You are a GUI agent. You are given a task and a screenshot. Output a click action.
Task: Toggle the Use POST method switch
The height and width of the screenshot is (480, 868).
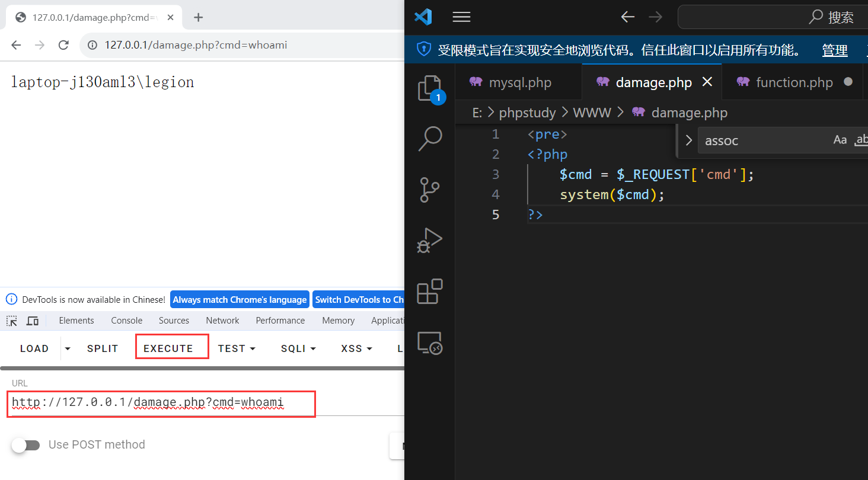25,445
